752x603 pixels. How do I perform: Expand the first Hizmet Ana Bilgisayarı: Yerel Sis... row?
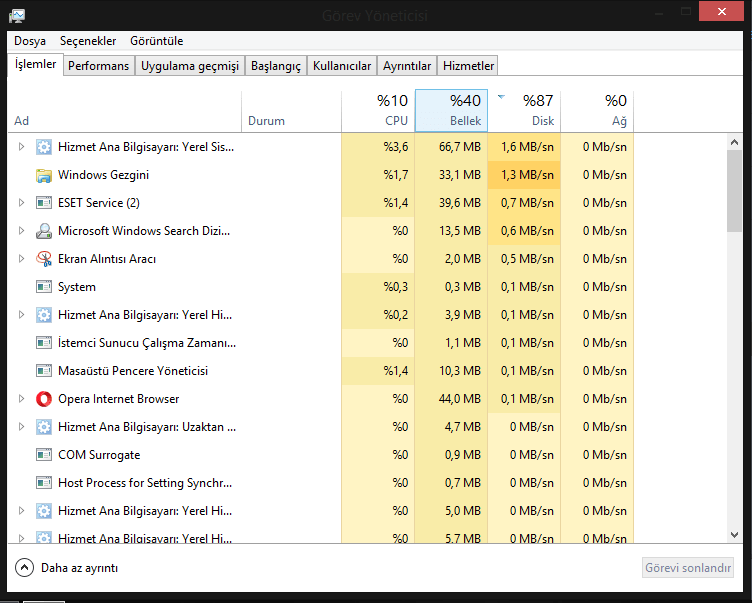point(21,147)
